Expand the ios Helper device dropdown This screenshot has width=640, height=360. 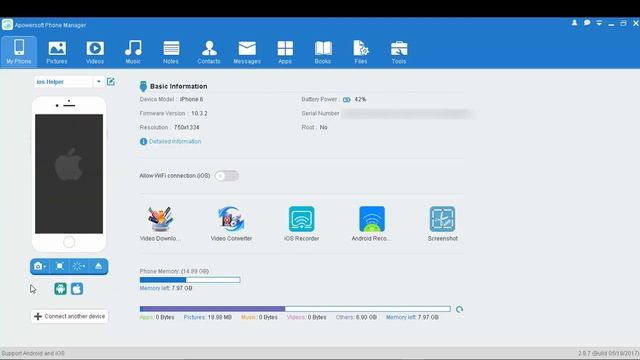tap(98, 82)
